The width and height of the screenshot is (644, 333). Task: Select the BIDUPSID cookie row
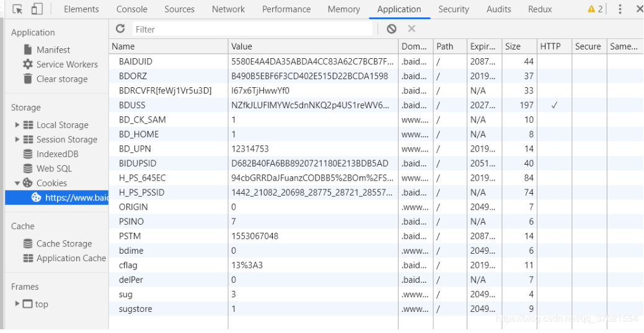coord(376,163)
